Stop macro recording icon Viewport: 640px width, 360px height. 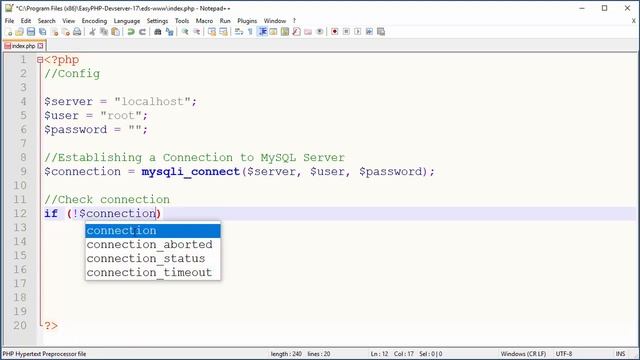point(346,32)
